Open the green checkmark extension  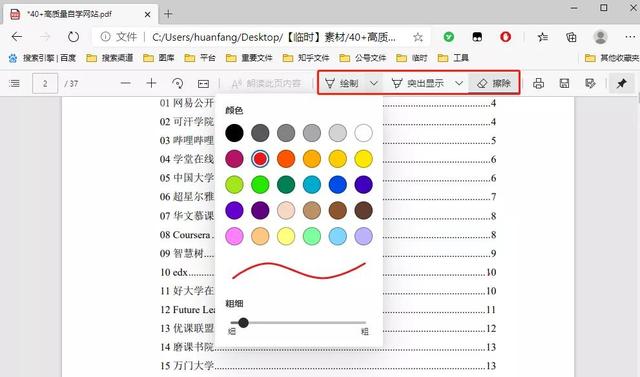(449, 37)
